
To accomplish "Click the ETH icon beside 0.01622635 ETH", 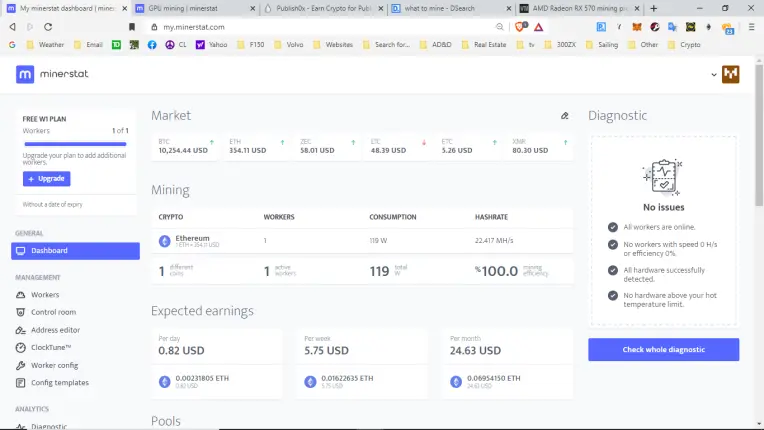I will 310,382.
